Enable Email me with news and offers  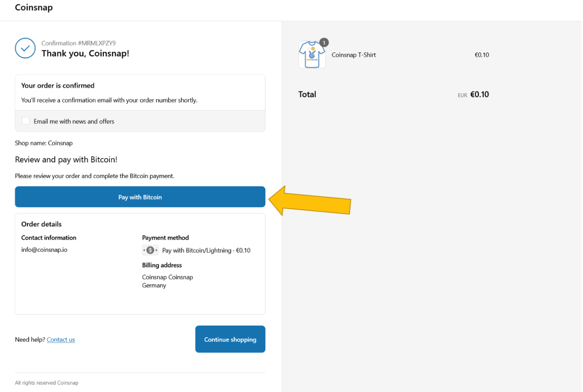tap(26, 121)
